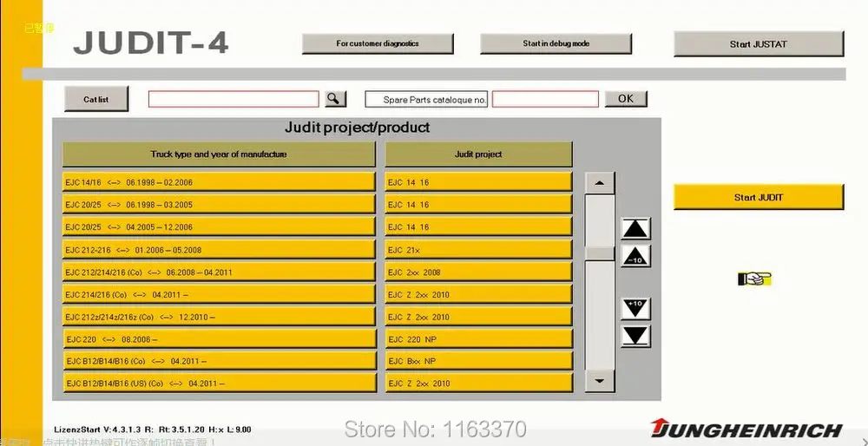
Task: Select EJC 220 08.2006 row
Action: 220,339
